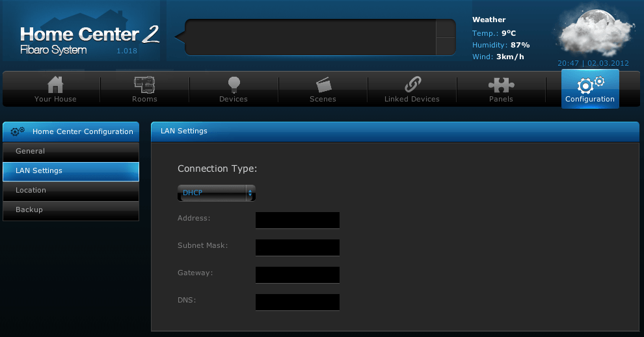Click the Home Center 2 logo
Screen dimensions: 644x337
[90, 40]
